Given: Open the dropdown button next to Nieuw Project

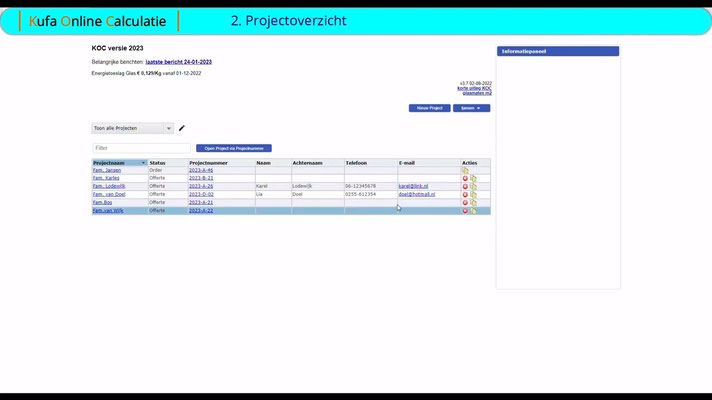Looking at the screenshot, I should point(471,108).
